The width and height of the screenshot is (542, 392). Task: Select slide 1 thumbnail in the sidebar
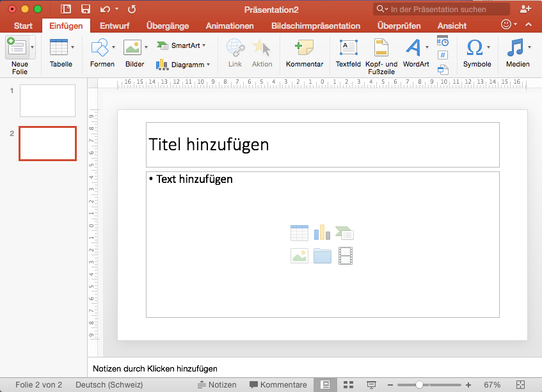click(47, 100)
